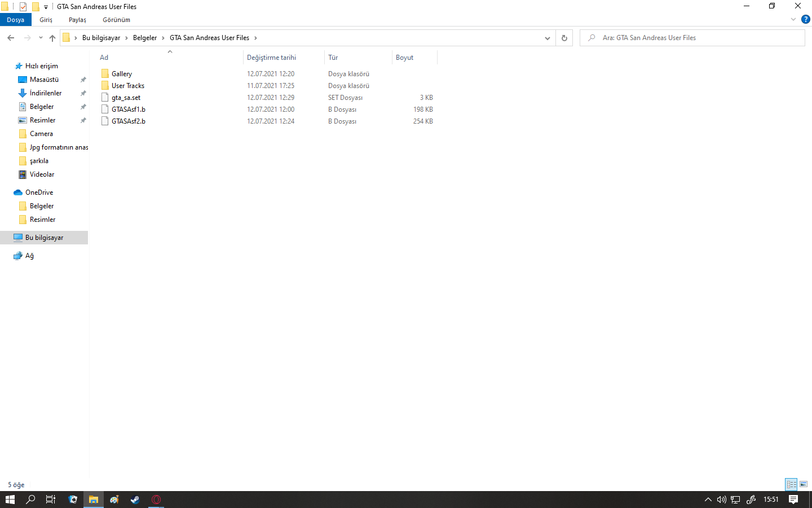The width and height of the screenshot is (812, 508).
Task: Open Windows taskbar search
Action: coord(30,500)
